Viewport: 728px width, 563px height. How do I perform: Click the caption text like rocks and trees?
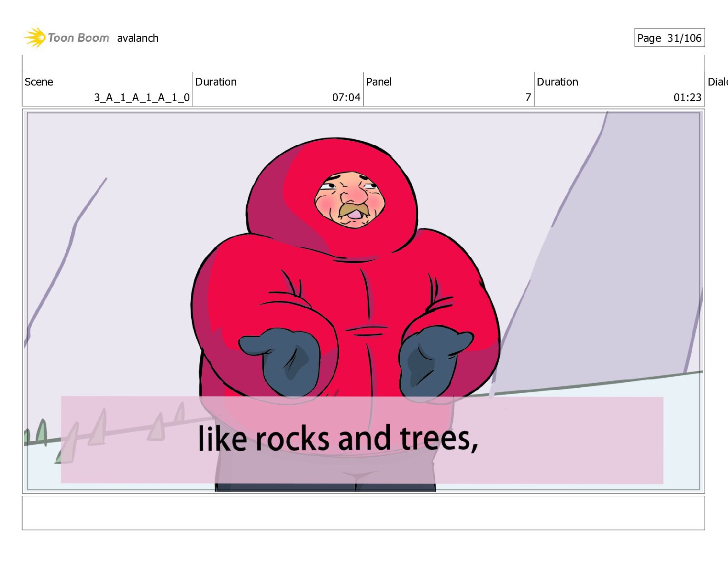338,438
